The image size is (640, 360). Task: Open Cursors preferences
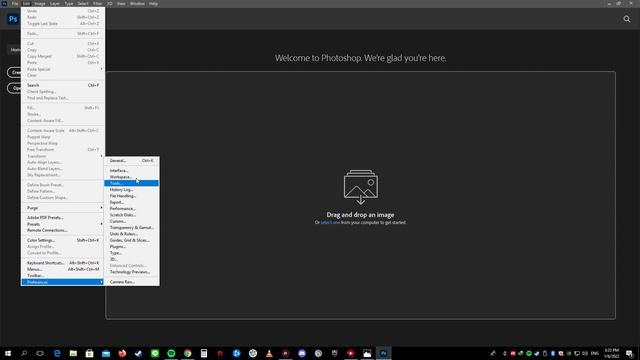pyautogui.click(x=131, y=221)
